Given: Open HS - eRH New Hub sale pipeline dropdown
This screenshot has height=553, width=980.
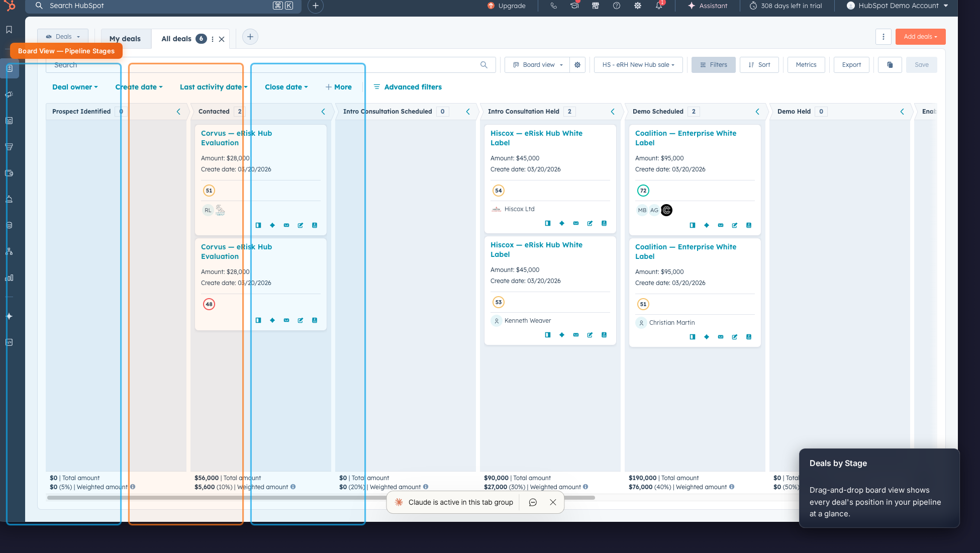Looking at the screenshot, I should (638, 65).
